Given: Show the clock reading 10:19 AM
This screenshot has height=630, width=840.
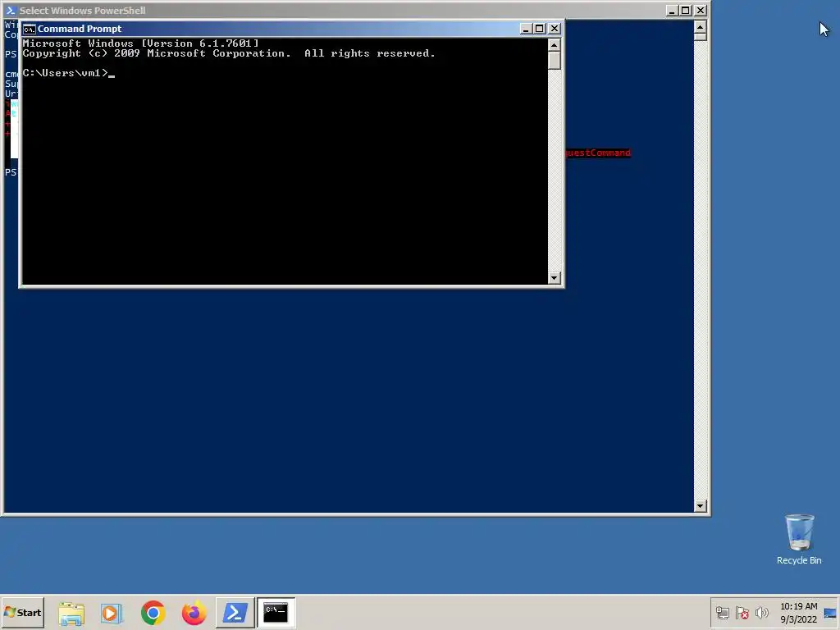Looking at the screenshot, I should click(x=798, y=606).
